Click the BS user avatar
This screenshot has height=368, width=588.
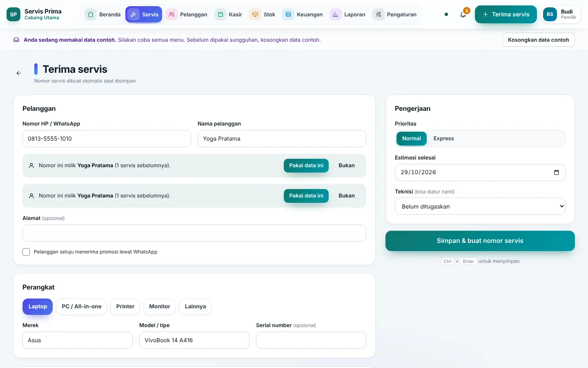pyautogui.click(x=550, y=14)
